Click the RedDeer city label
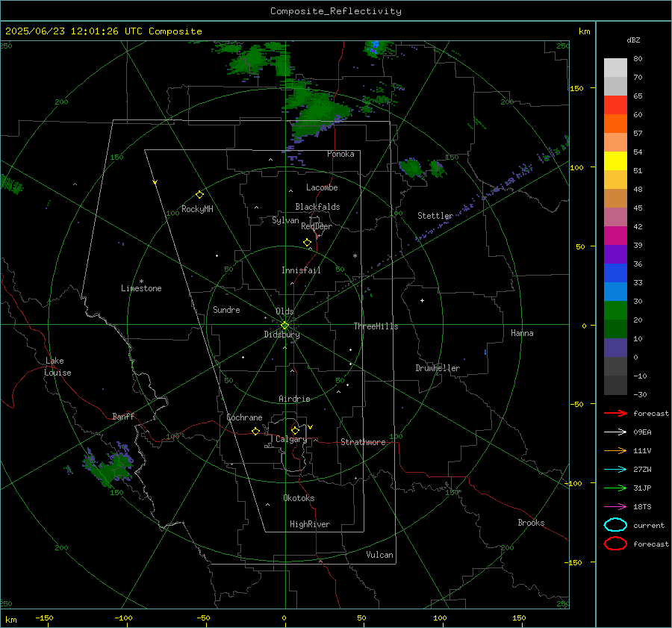The image size is (672, 628). (x=317, y=226)
